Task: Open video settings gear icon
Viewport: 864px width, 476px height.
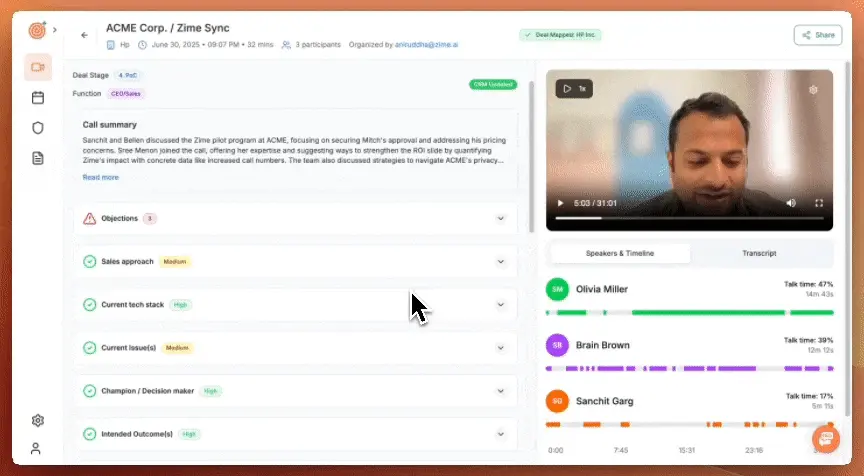Action: coord(813,90)
